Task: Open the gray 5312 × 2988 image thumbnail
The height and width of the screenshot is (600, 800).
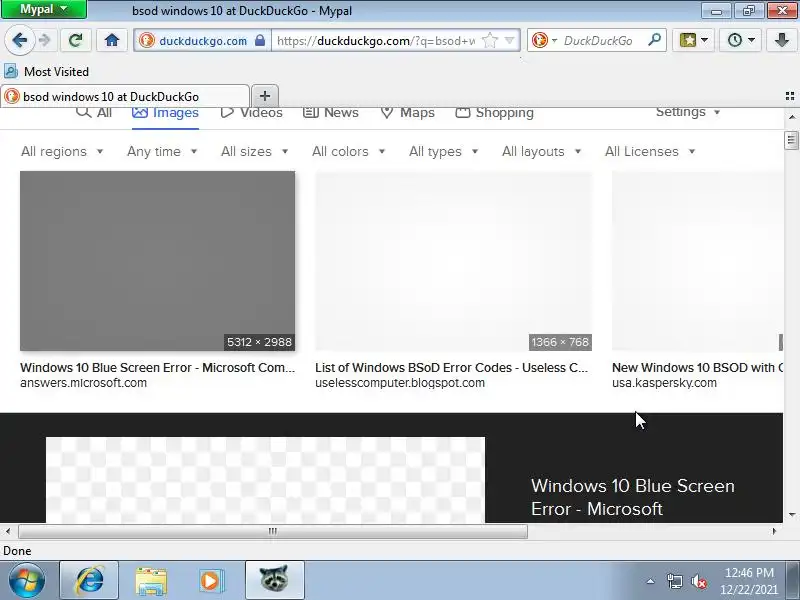Action: [x=157, y=261]
